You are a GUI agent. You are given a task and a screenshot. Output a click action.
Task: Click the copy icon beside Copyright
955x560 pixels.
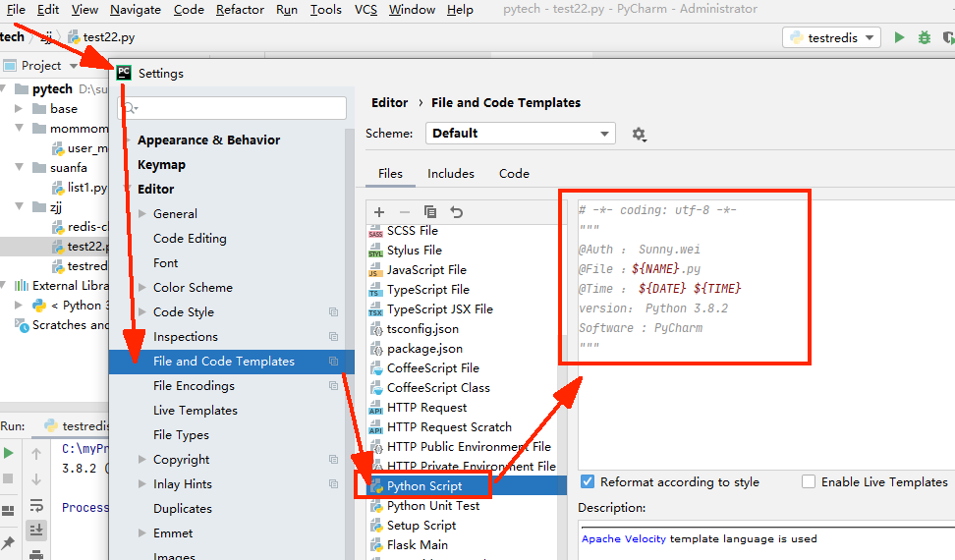(x=333, y=460)
